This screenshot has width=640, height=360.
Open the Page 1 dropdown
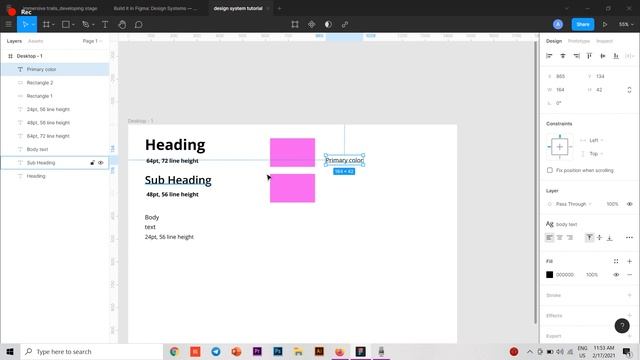(x=92, y=41)
